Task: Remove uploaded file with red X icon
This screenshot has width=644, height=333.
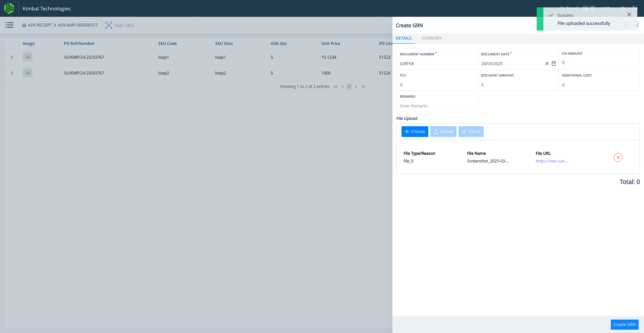Action: click(x=618, y=157)
